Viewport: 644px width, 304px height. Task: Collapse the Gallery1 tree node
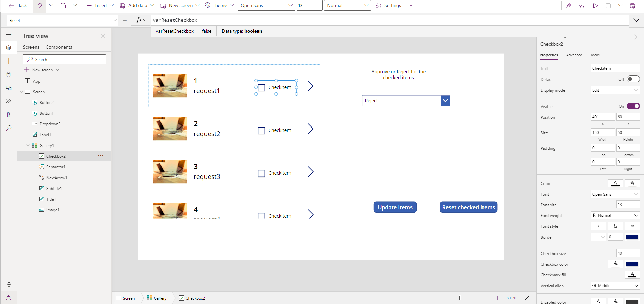(28, 145)
